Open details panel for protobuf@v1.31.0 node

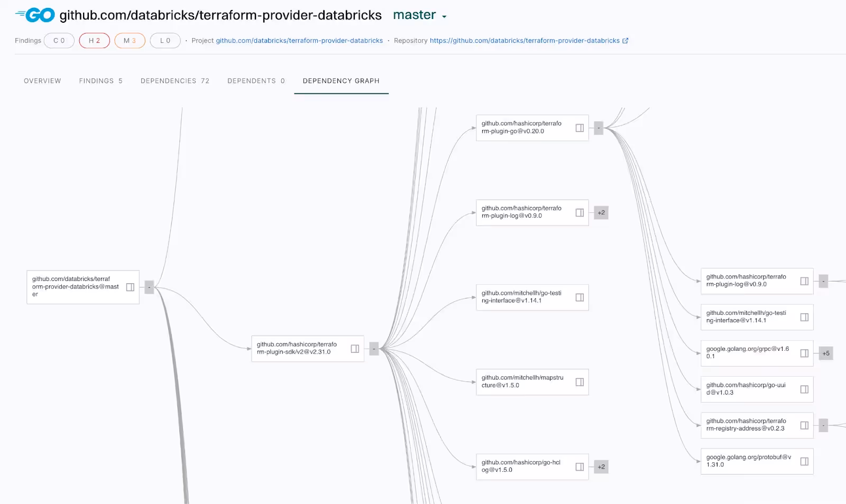point(804,461)
